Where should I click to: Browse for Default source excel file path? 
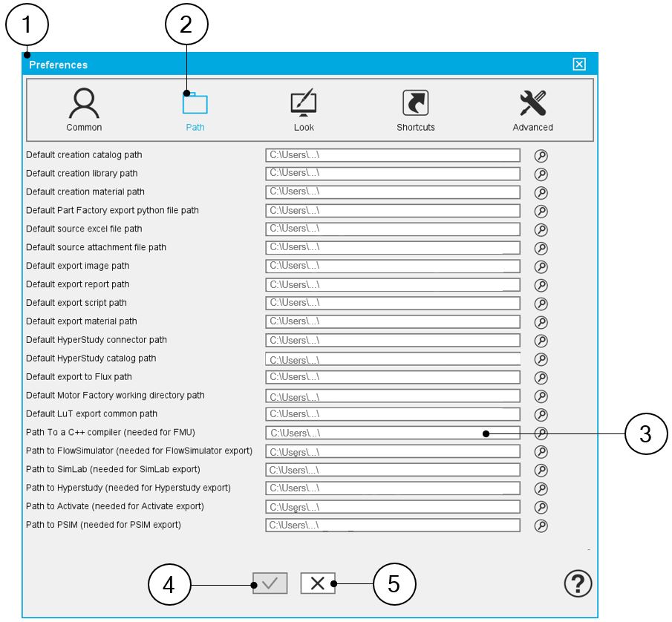tap(541, 229)
